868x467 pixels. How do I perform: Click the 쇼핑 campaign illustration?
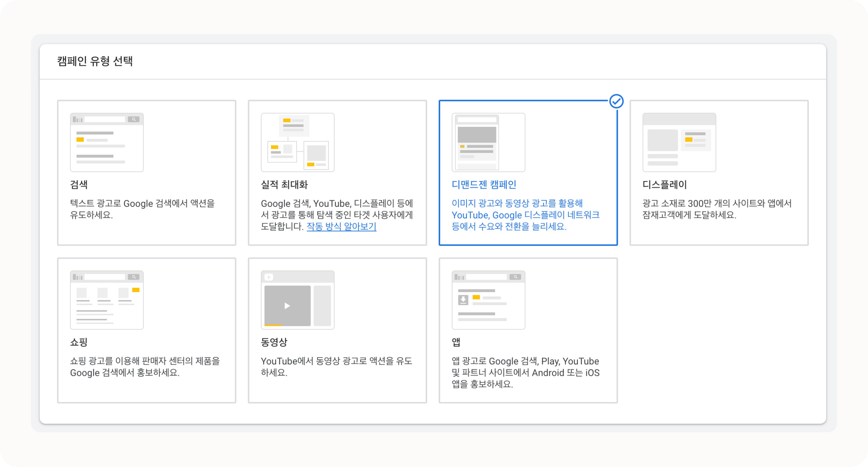coord(107,300)
